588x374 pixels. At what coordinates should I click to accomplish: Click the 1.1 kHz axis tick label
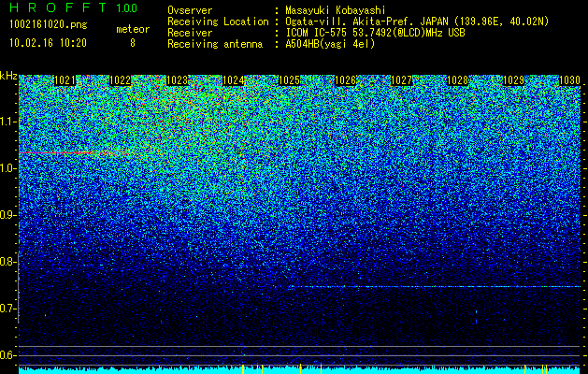tap(8, 122)
